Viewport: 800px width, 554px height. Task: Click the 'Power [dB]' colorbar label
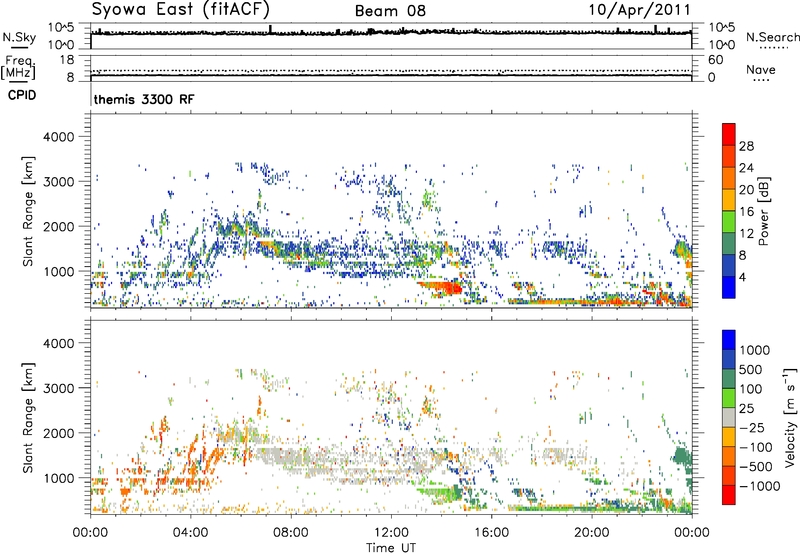click(x=763, y=211)
